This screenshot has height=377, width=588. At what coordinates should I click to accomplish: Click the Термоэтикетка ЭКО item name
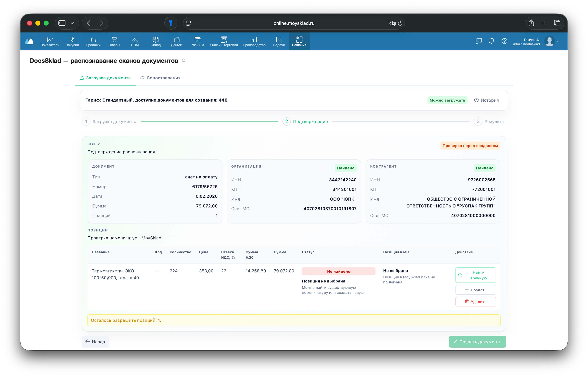click(115, 274)
